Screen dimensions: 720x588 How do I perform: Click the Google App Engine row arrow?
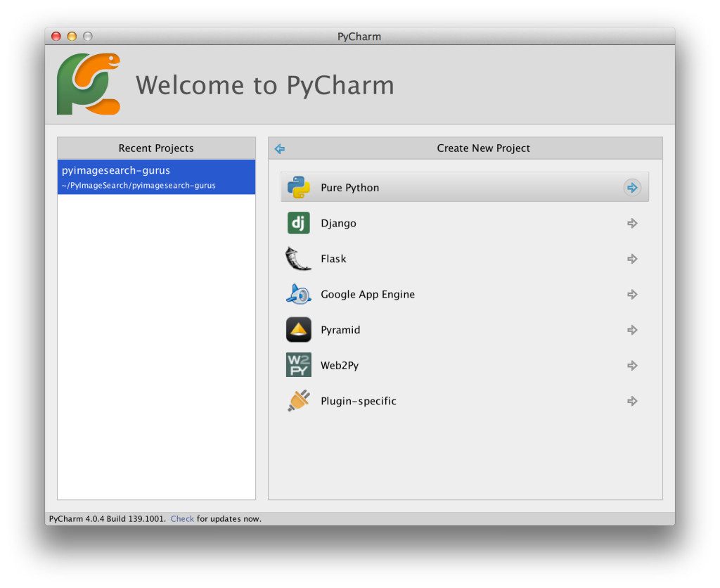pos(632,294)
